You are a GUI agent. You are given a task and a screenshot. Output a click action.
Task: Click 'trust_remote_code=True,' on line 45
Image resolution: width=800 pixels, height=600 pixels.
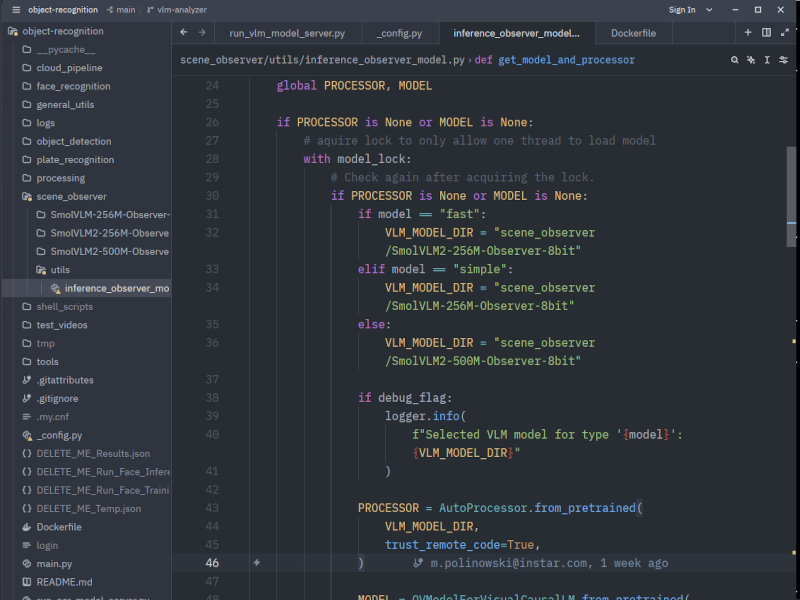[462, 545]
